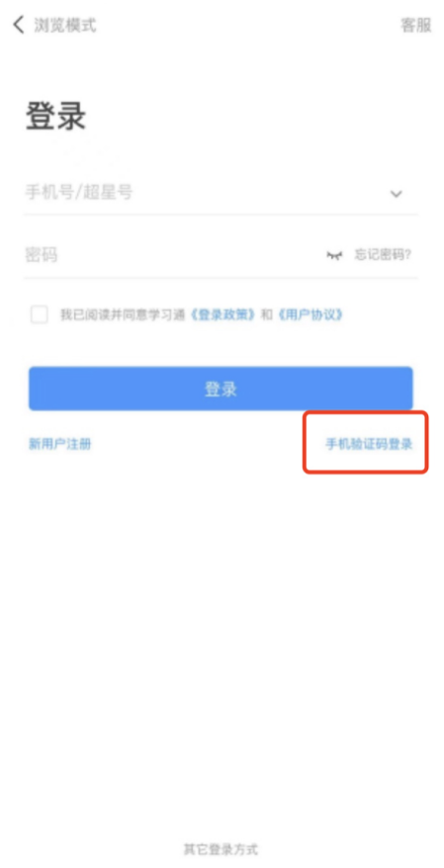Click the large 登录 heading
444x868 pixels.
click(x=56, y=117)
